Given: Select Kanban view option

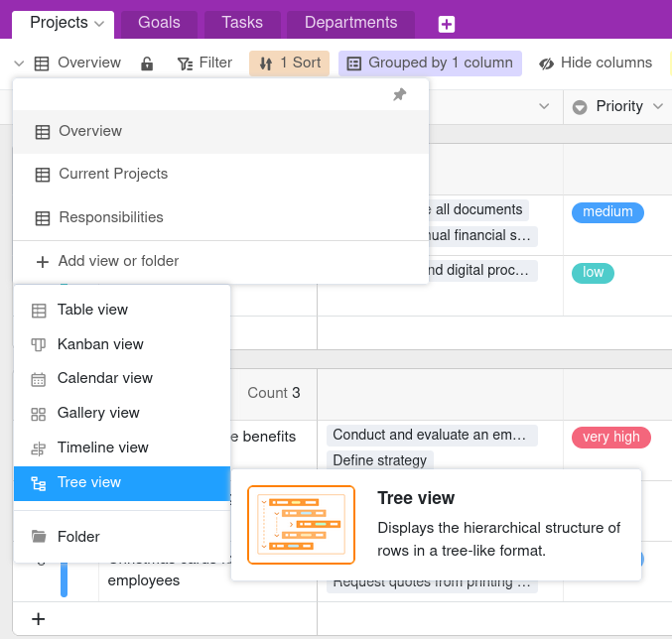Looking at the screenshot, I should click(100, 344).
